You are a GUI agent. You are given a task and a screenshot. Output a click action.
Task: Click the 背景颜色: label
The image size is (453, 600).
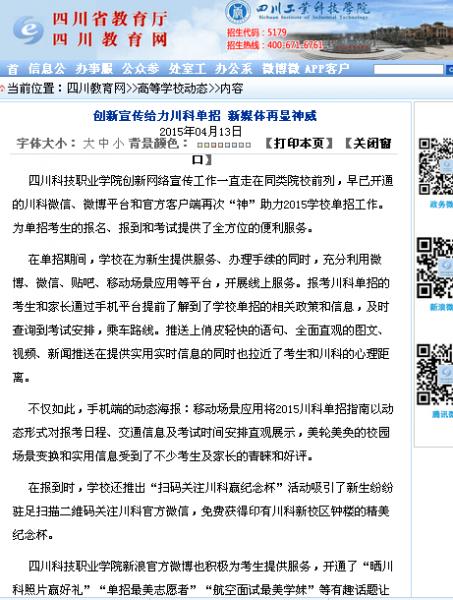click(158, 143)
